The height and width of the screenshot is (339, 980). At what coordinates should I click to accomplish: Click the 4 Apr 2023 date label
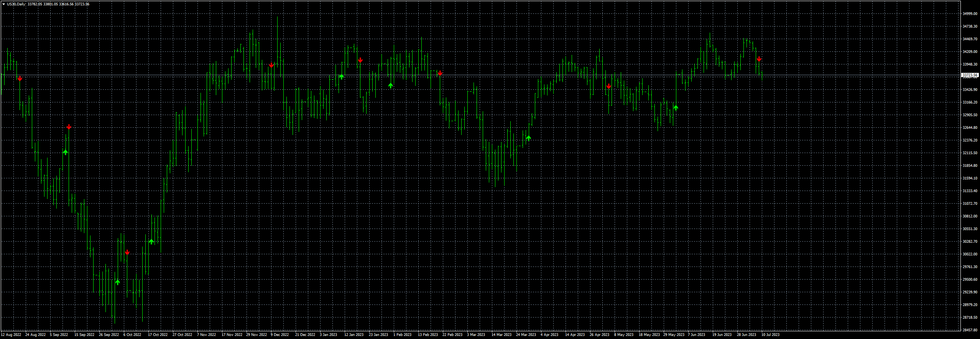(549, 335)
